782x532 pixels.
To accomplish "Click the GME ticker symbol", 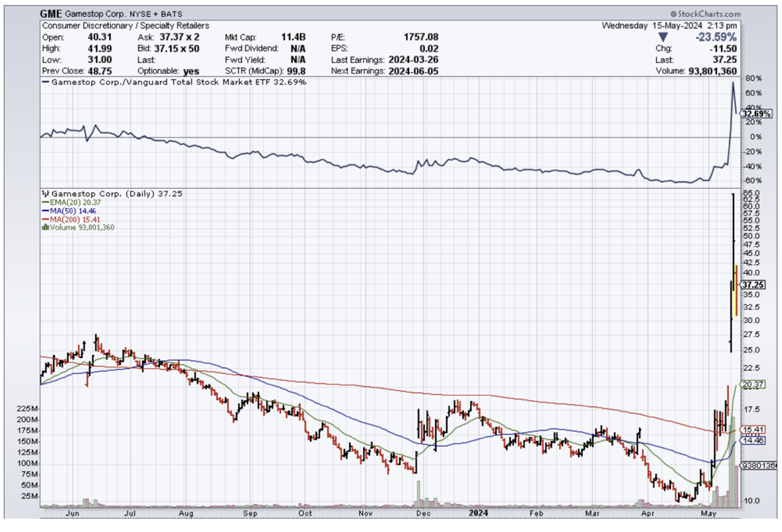I will (50, 13).
